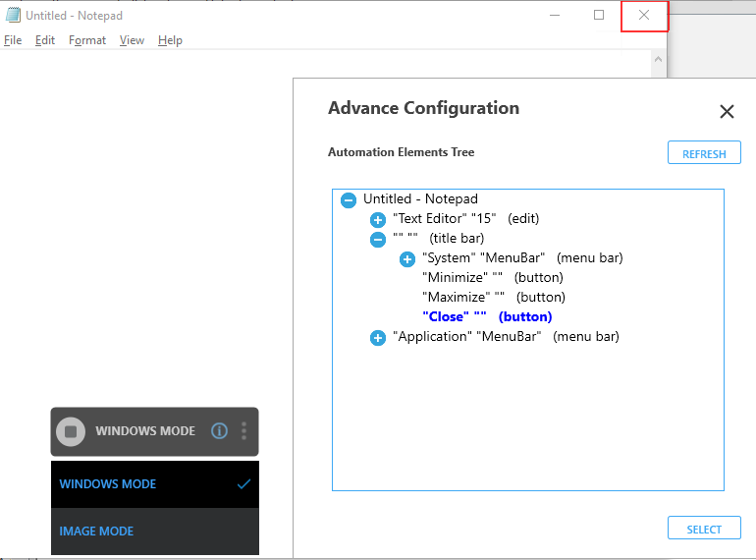Click the info icon beside WINDOWS MODE
The height and width of the screenshot is (560, 756).
click(x=219, y=431)
